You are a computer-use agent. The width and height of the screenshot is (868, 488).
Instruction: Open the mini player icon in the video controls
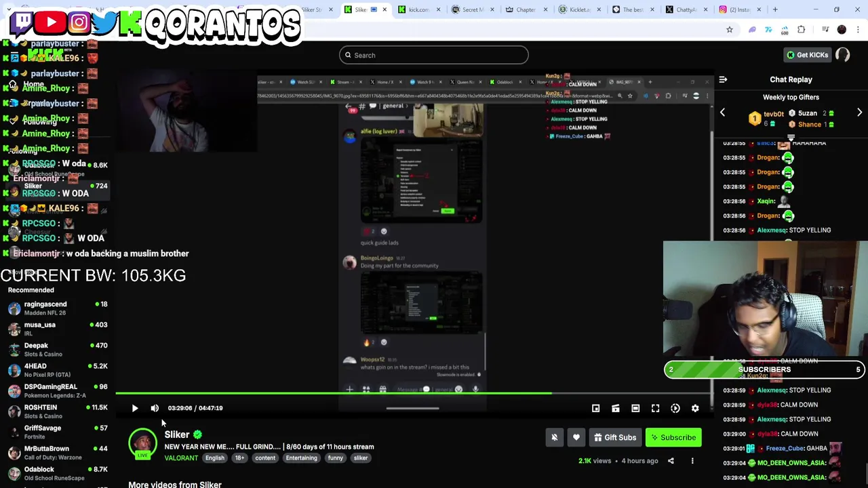pyautogui.click(x=595, y=408)
